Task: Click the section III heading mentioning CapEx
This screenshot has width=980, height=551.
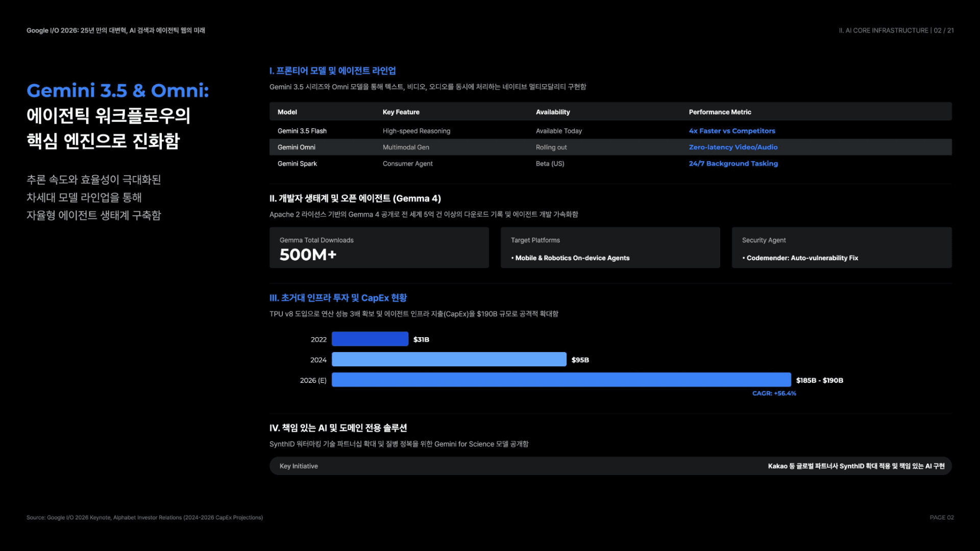Action: coord(338,298)
